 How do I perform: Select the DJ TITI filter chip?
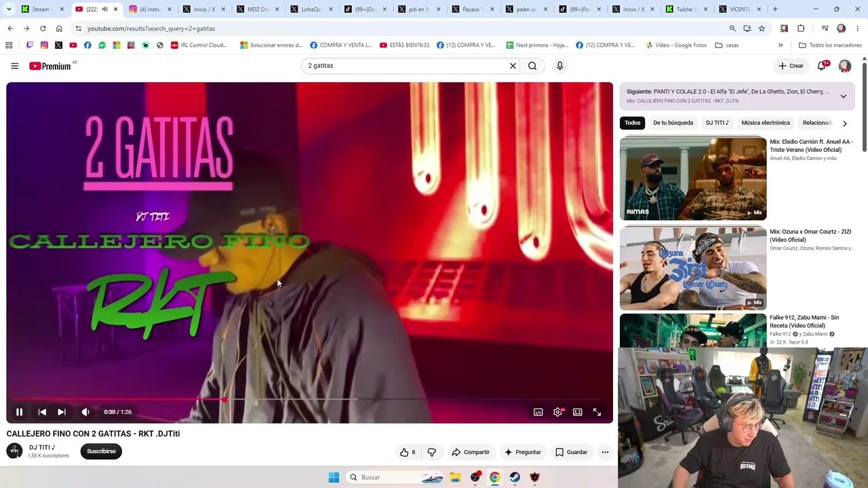717,123
